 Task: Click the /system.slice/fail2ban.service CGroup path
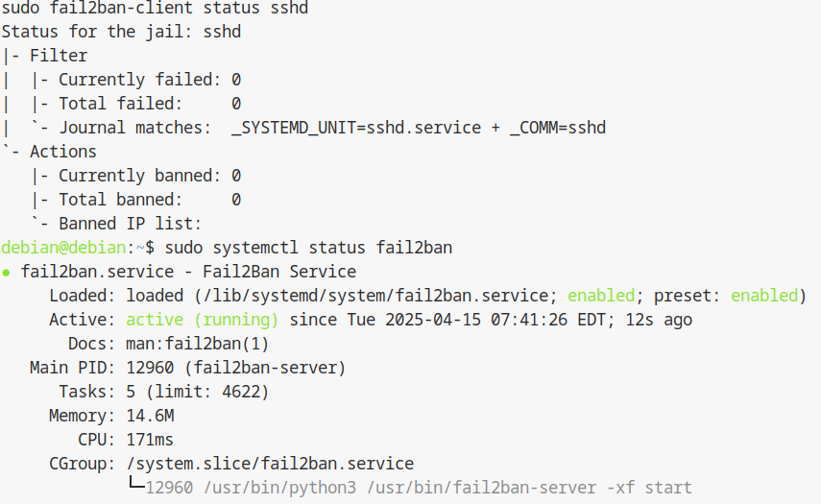270,464
